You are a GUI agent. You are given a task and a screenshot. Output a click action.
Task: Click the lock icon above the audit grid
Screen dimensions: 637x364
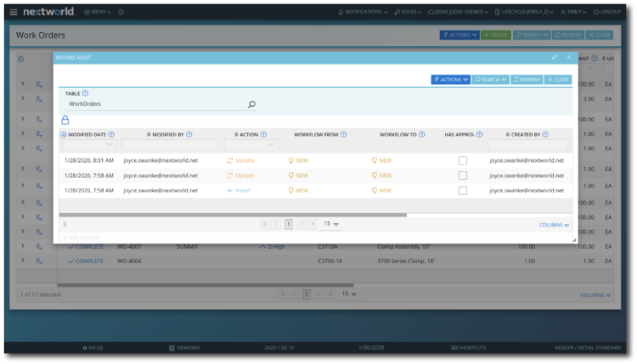65,120
